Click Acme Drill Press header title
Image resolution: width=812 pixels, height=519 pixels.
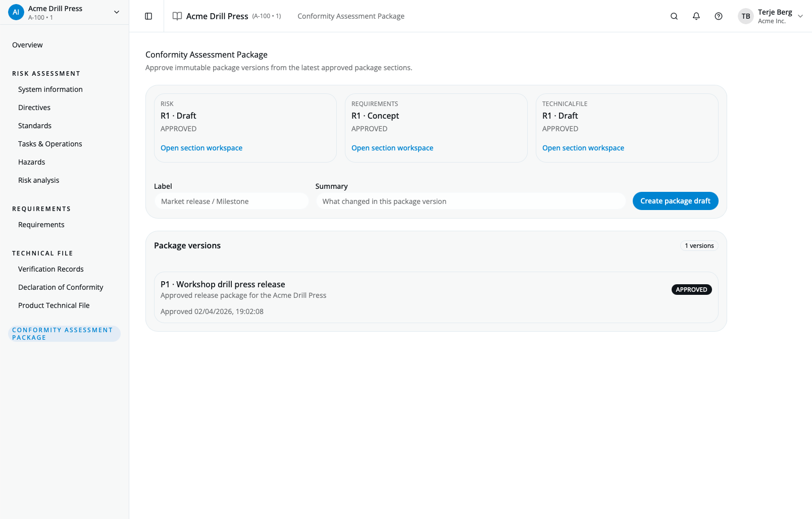coord(217,16)
